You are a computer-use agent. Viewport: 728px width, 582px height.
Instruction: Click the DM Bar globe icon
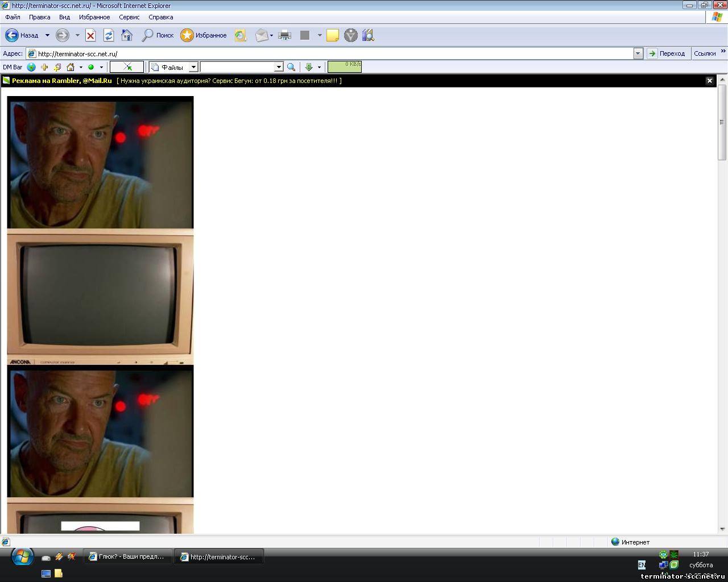tap(31, 67)
